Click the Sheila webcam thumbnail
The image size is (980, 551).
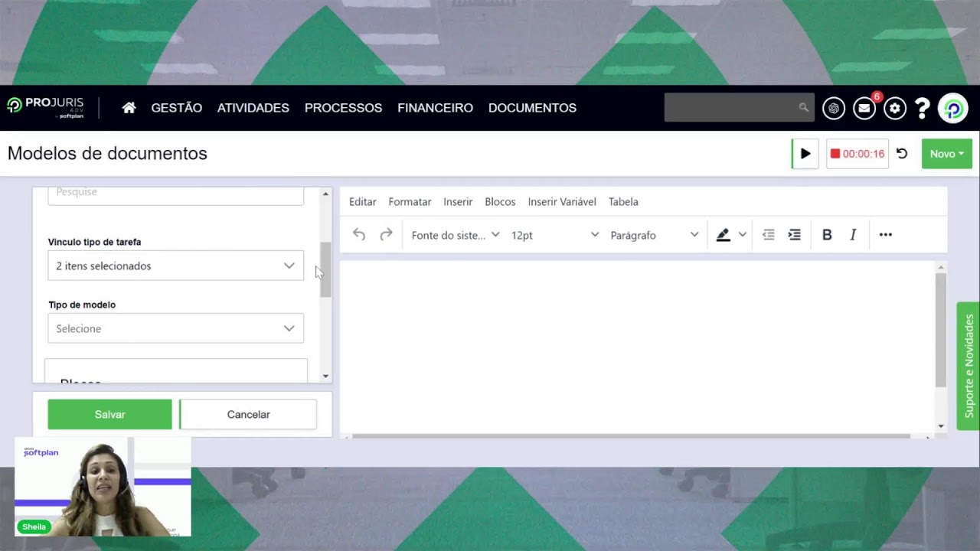(103, 487)
